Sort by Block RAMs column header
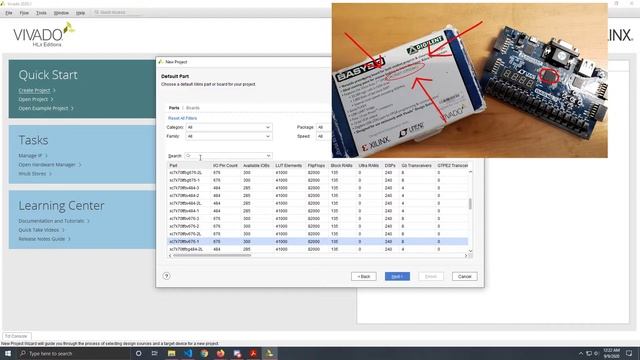Screen dimensions: 640x360 pyautogui.click(x=342, y=165)
